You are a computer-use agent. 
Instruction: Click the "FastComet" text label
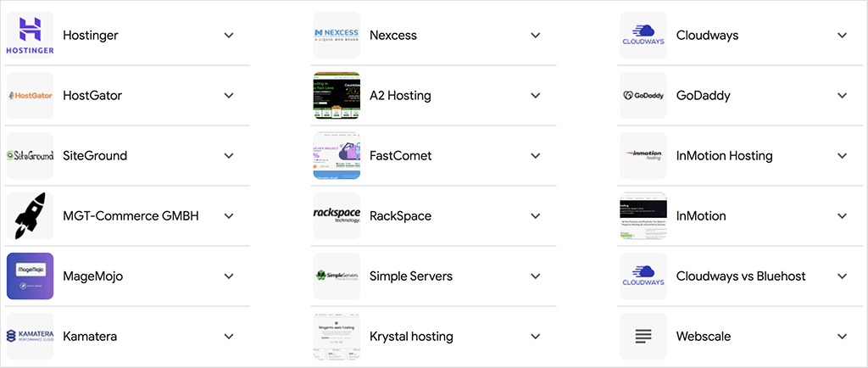(x=400, y=155)
